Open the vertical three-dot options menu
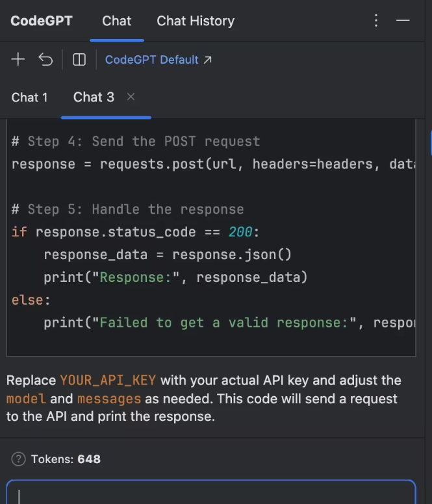This screenshot has height=504, width=432. point(376,21)
